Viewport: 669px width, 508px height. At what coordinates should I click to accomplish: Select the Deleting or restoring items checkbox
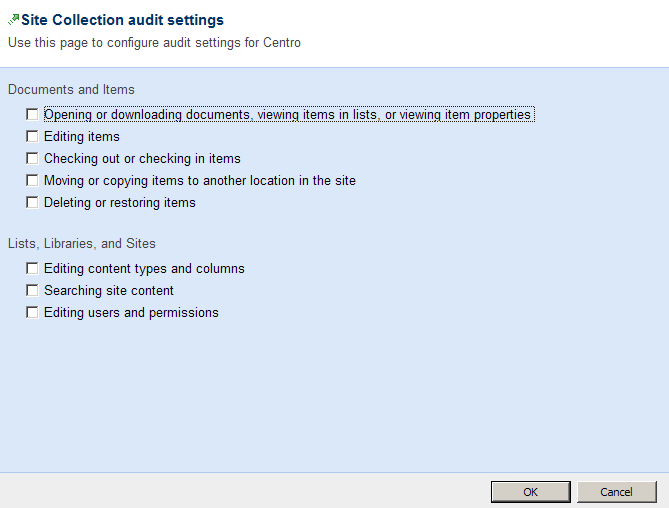(33, 203)
